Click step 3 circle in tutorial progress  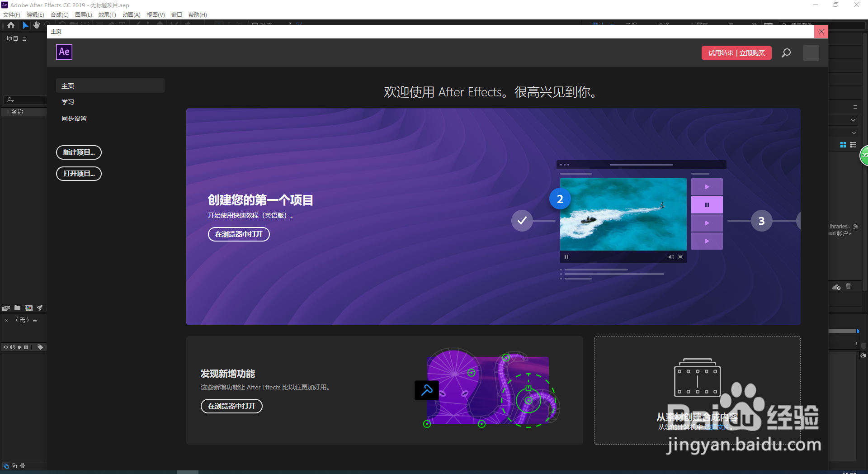click(x=762, y=221)
